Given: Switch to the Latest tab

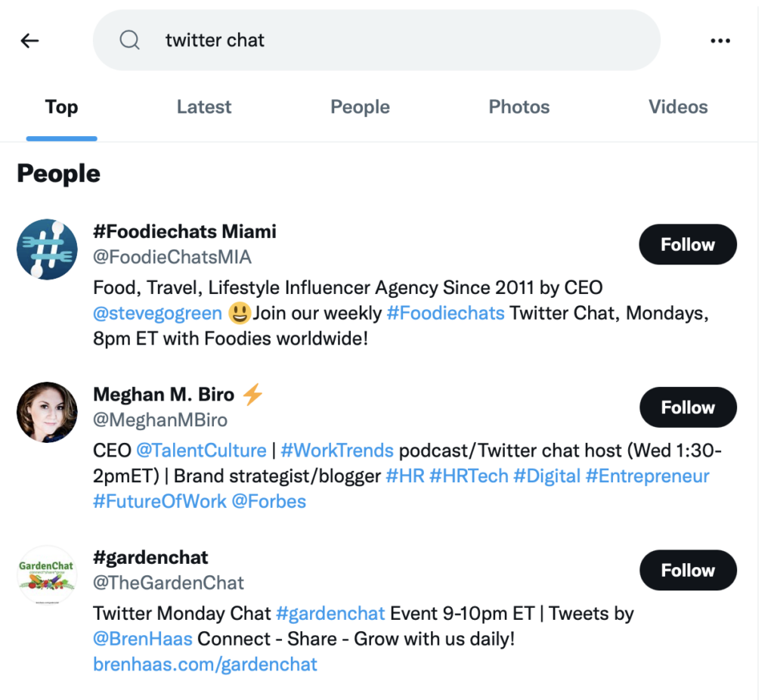Looking at the screenshot, I should point(203,107).
